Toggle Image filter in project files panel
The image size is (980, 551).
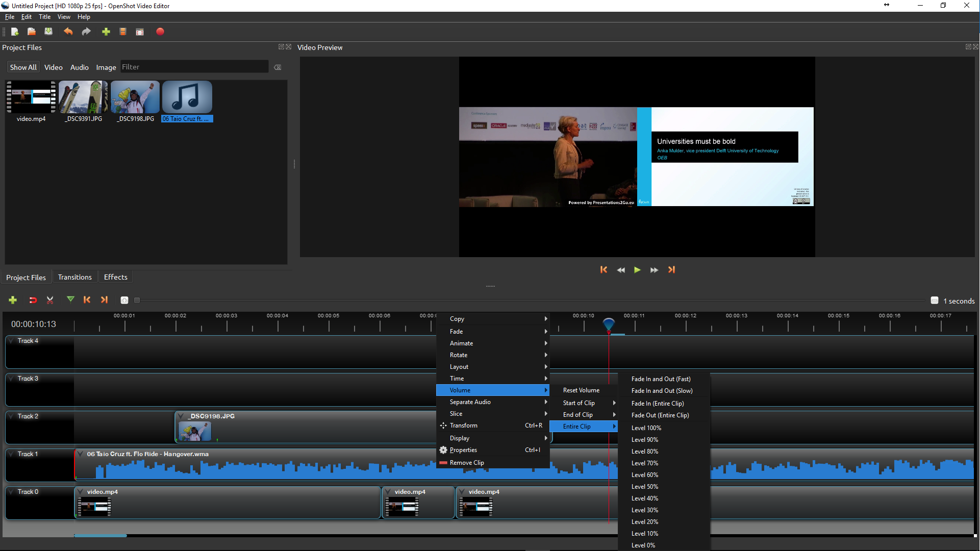pyautogui.click(x=105, y=67)
